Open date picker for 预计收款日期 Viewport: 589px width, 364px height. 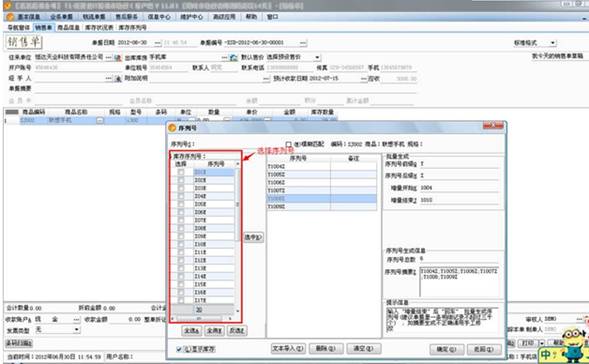(x=363, y=79)
